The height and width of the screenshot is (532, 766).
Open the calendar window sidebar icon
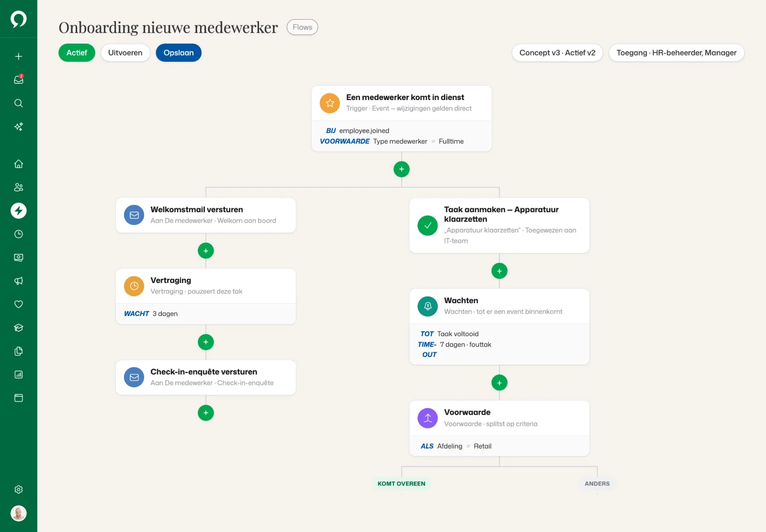pos(19,398)
